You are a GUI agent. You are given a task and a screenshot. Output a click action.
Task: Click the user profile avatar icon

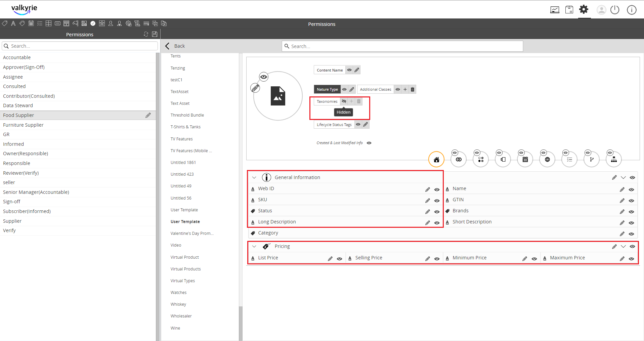[x=601, y=10]
